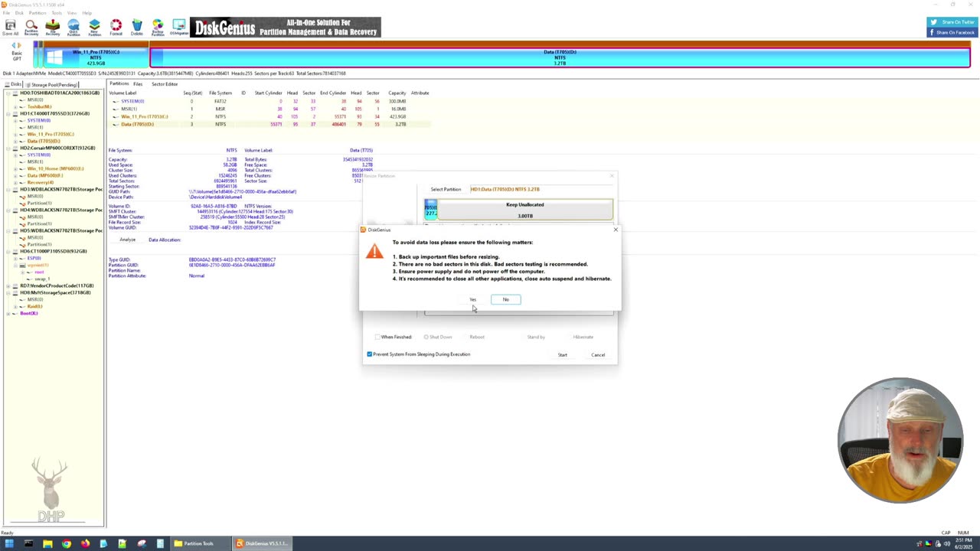This screenshot has height=551, width=980.
Task: Open the View menu
Action: click(x=72, y=13)
